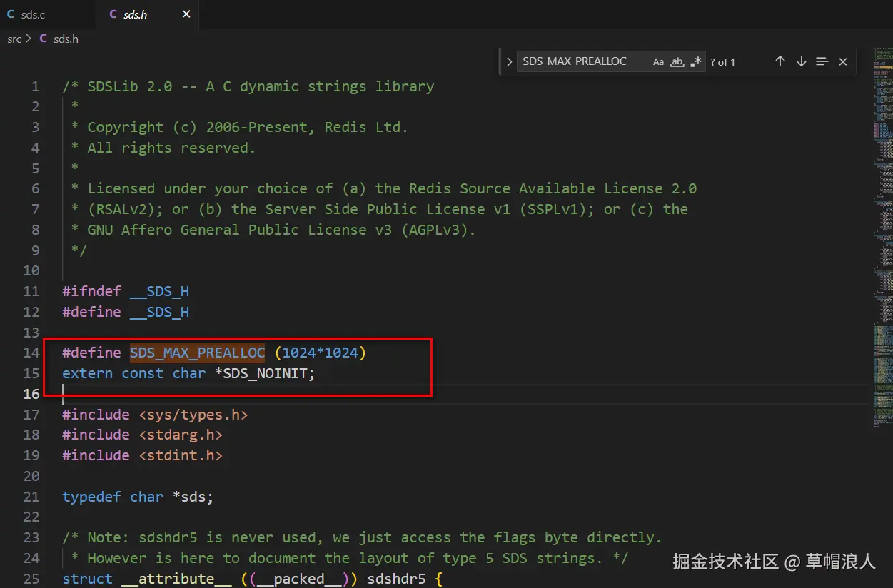Click the '*SDS_NOINIT;' declaration
Viewport: 893px width, 588px height.
[265, 373]
